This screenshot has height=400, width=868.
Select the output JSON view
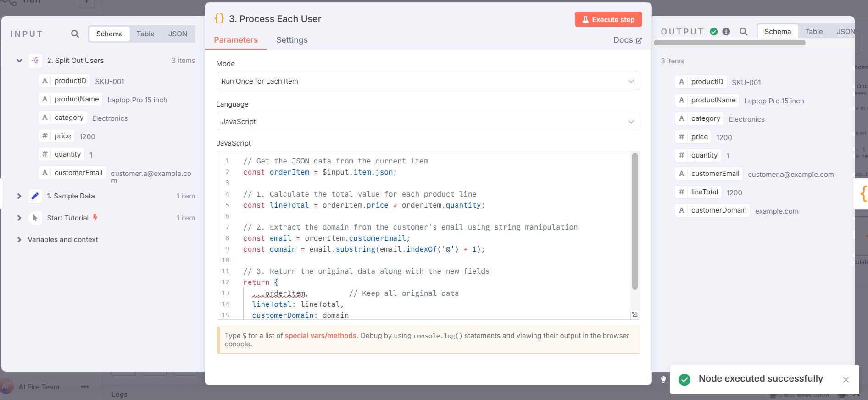pos(845,32)
